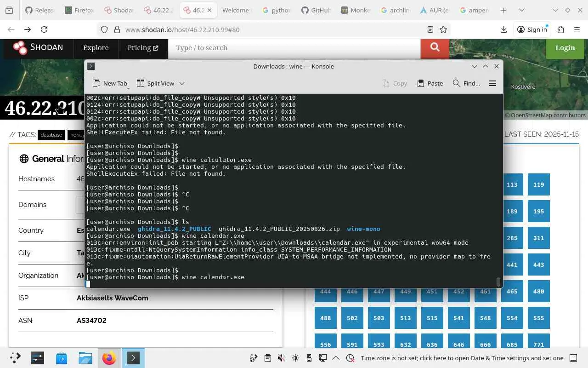588x368 pixels.
Task: Open Pricing link in Shodan navigation
Action: pyautogui.click(x=142, y=48)
